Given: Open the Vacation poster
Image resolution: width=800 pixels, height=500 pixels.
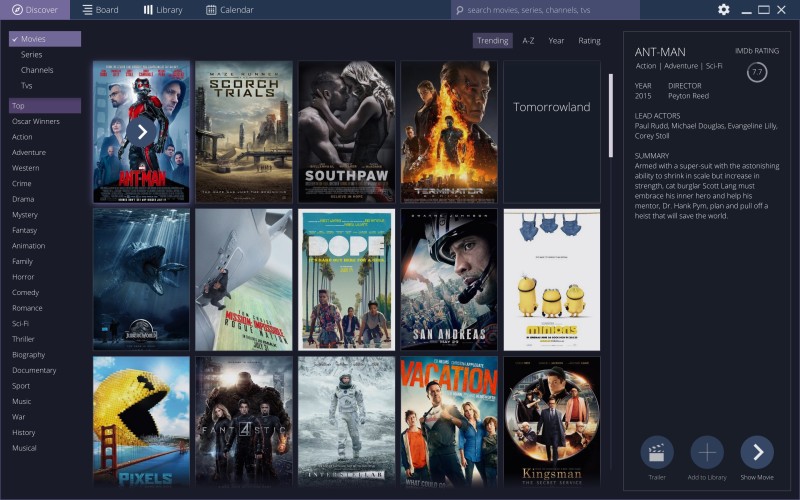Looking at the screenshot, I should [449, 421].
